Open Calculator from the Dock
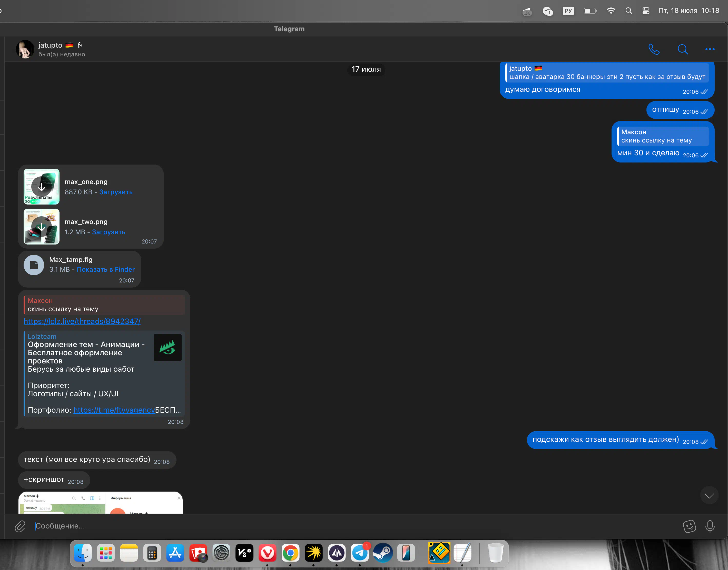The width and height of the screenshot is (728, 570). 152,553
